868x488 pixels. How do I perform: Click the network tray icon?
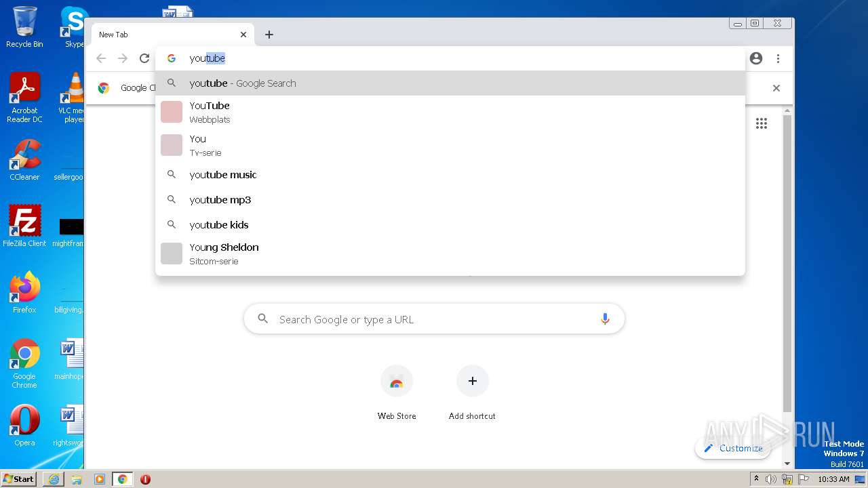[x=787, y=479]
